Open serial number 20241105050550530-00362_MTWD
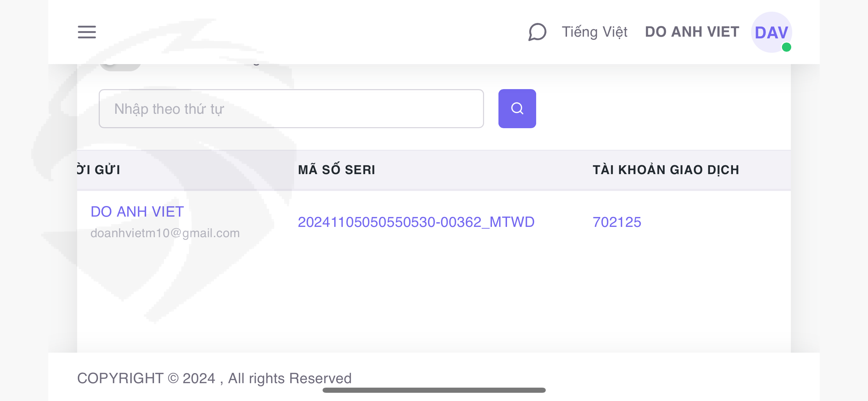 pyautogui.click(x=416, y=222)
